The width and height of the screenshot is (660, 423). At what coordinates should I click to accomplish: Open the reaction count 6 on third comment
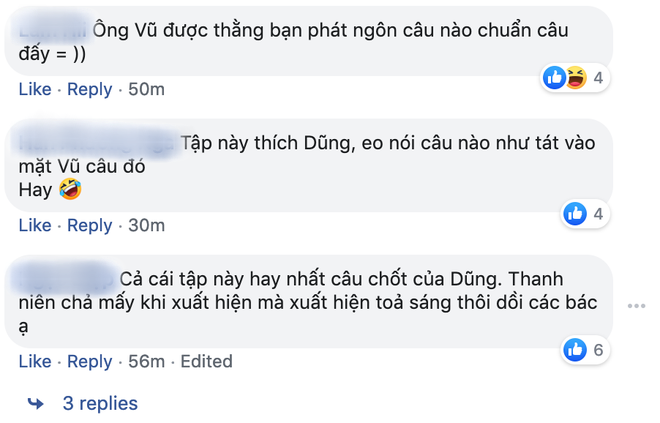click(x=598, y=349)
